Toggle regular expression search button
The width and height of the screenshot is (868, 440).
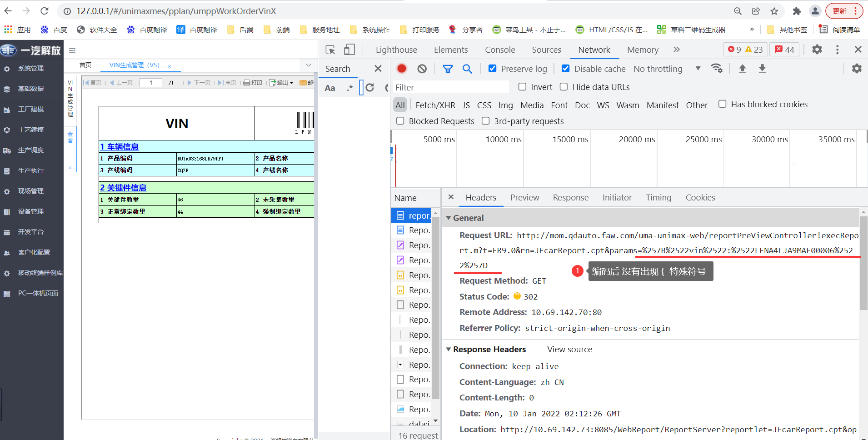(x=349, y=88)
